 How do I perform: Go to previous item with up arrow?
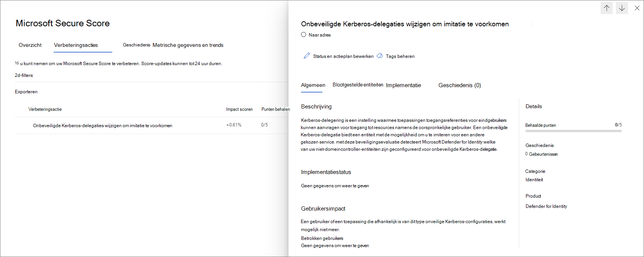[x=607, y=8]
